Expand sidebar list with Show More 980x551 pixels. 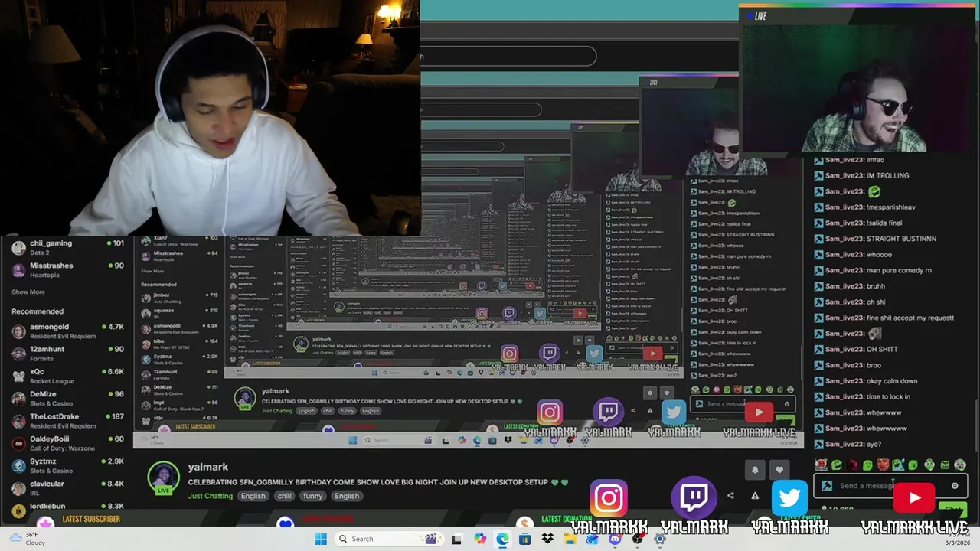(x=28, y=292)
